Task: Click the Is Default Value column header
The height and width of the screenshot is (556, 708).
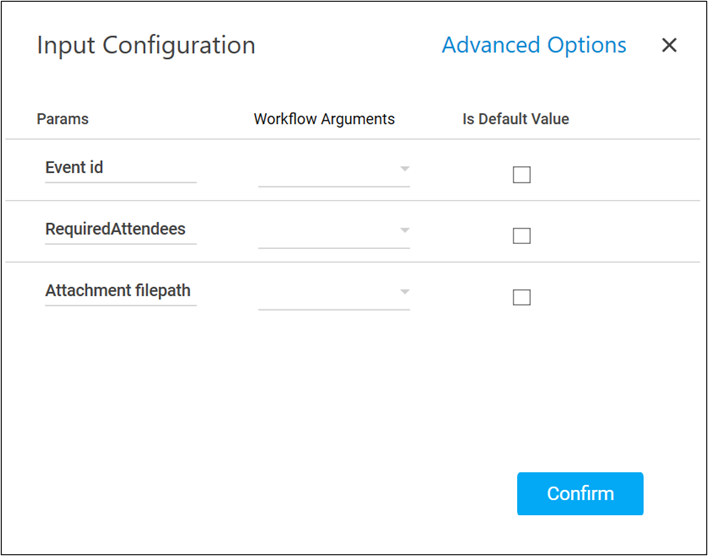Action: (x=515, y=119)
